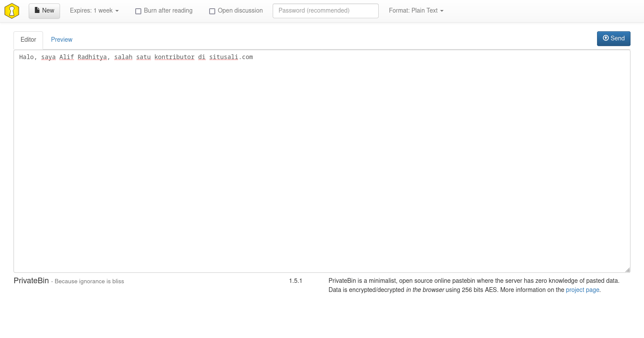Viewport: 644px width, 338px height.
Task: Click the version number 1.5.1
Action: pos(296,281)
